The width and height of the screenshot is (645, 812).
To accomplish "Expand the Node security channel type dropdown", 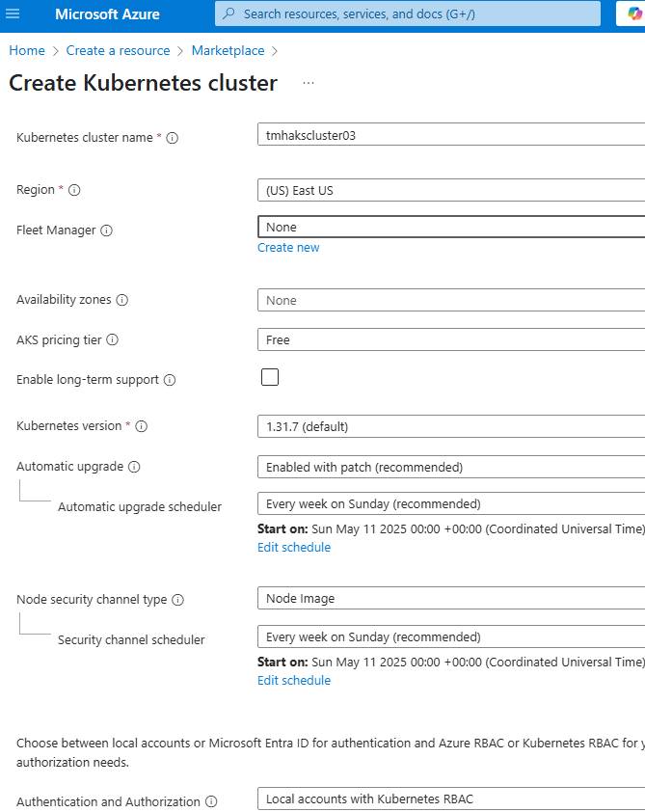I will (450, 598).
